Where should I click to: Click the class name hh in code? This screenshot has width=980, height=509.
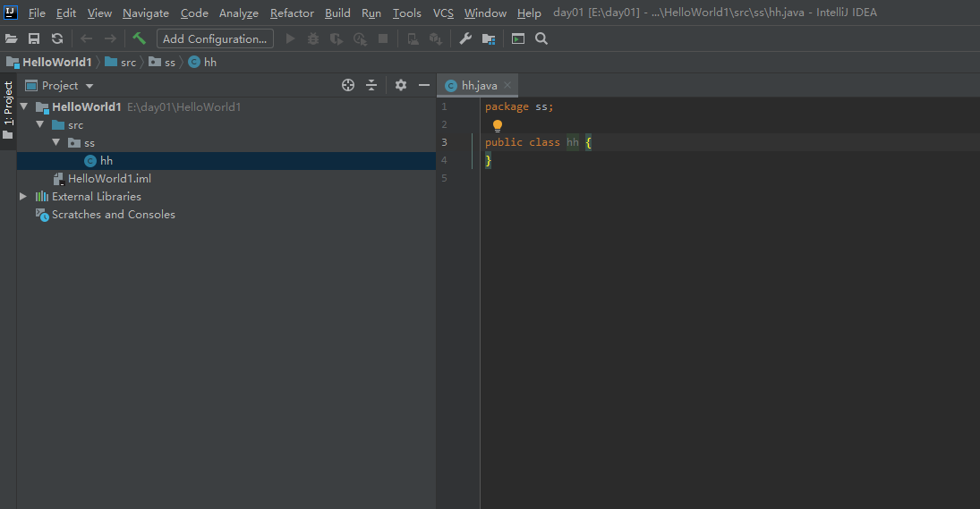pos(573,142)
